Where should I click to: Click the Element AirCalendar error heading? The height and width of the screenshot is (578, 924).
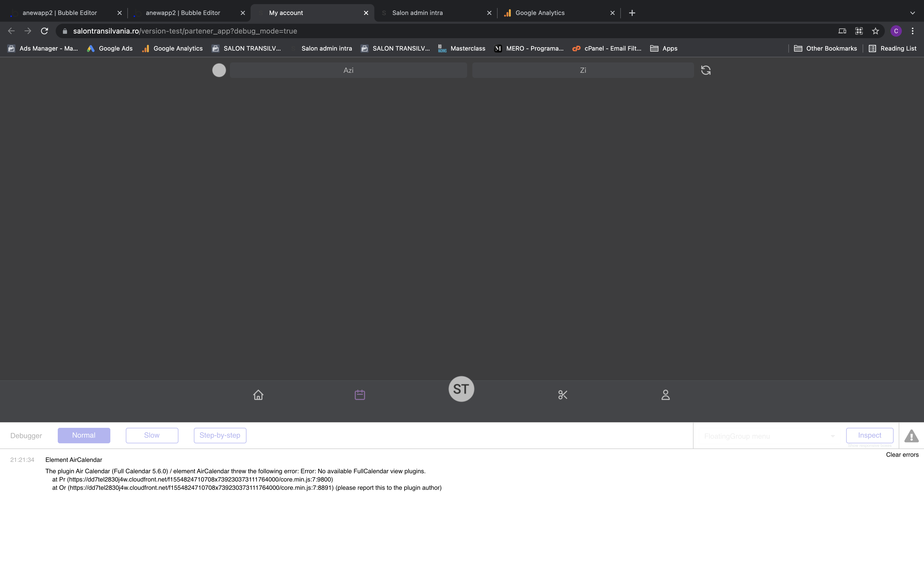coord(74,460)
